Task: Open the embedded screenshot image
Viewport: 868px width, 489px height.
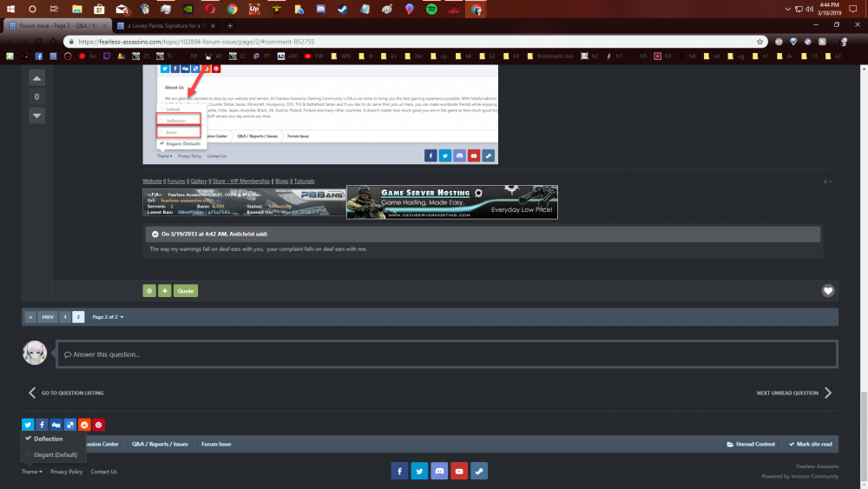Action: (x=320, y=114)
